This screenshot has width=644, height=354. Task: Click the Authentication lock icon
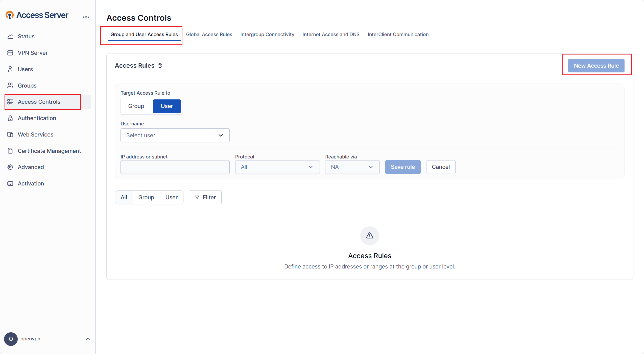click(10, 118)
